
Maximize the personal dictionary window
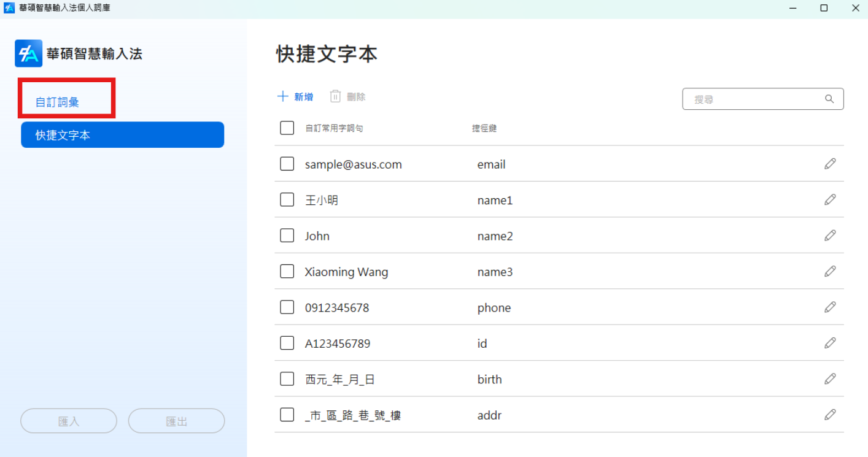(x=824, y=8)
